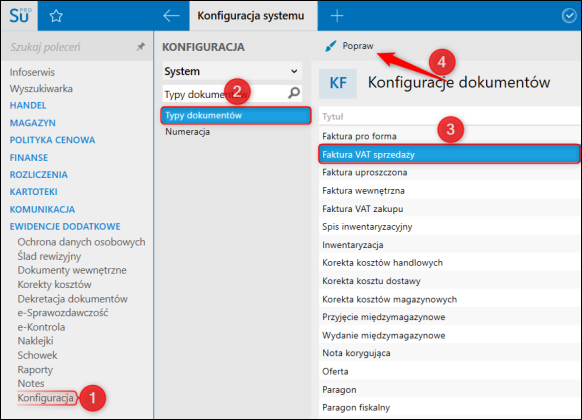Expand the KARTOTEKI section
The image size is (582, 420).
[x=33, y=192]
